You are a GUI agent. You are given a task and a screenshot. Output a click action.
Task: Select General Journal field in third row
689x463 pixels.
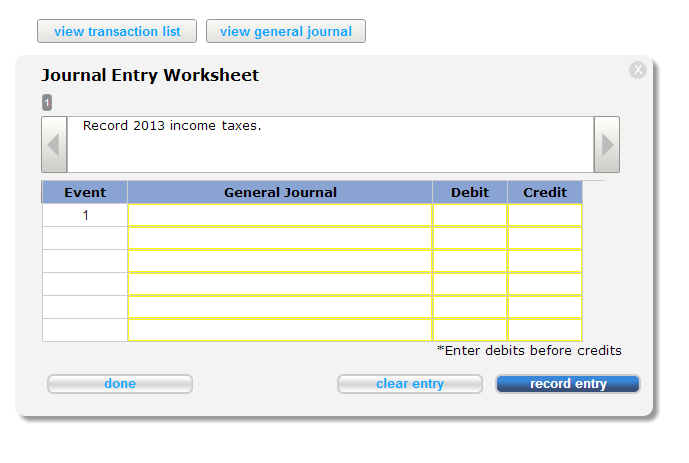[x=280, y=261]
